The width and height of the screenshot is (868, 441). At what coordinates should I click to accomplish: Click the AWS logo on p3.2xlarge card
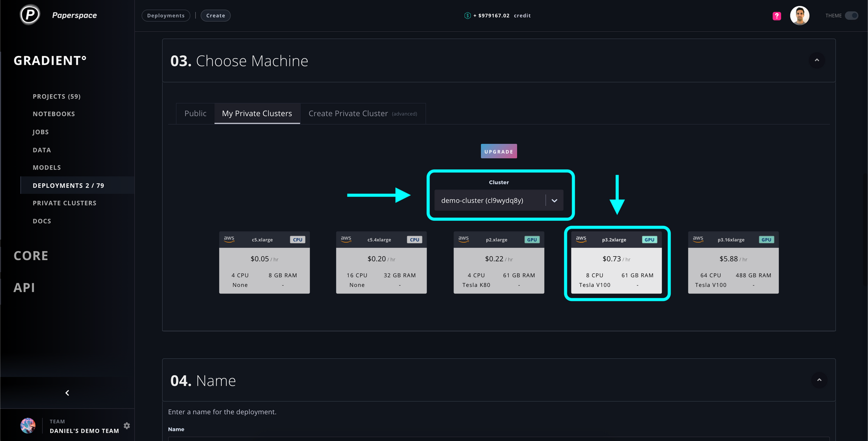(x=581, y=239)
